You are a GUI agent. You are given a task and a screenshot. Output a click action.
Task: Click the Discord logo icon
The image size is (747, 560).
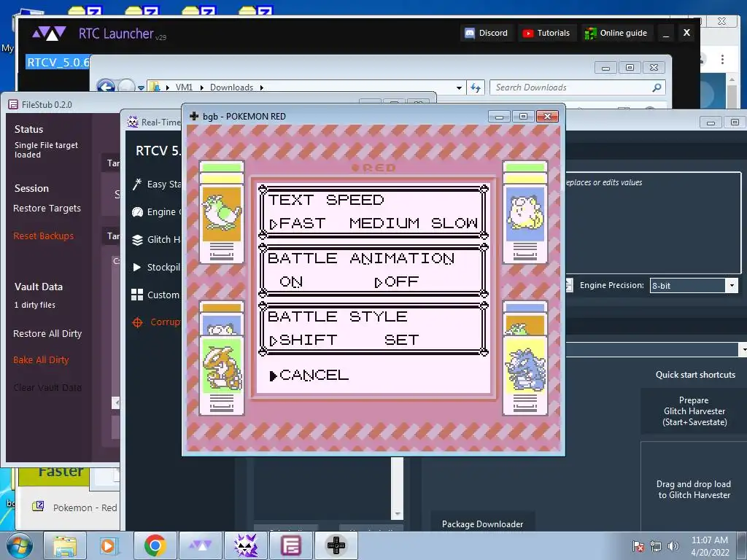click(470, 33)
